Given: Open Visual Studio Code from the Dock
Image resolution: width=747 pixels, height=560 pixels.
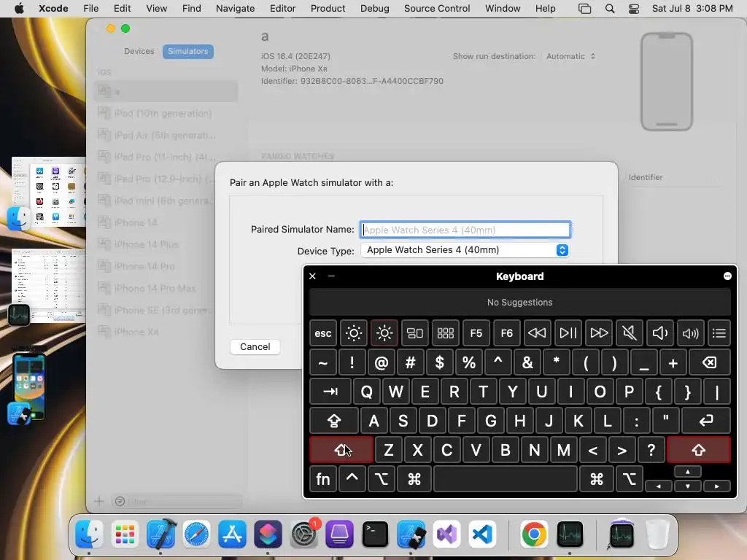Looking at the screenshot, I should (482, 534).
